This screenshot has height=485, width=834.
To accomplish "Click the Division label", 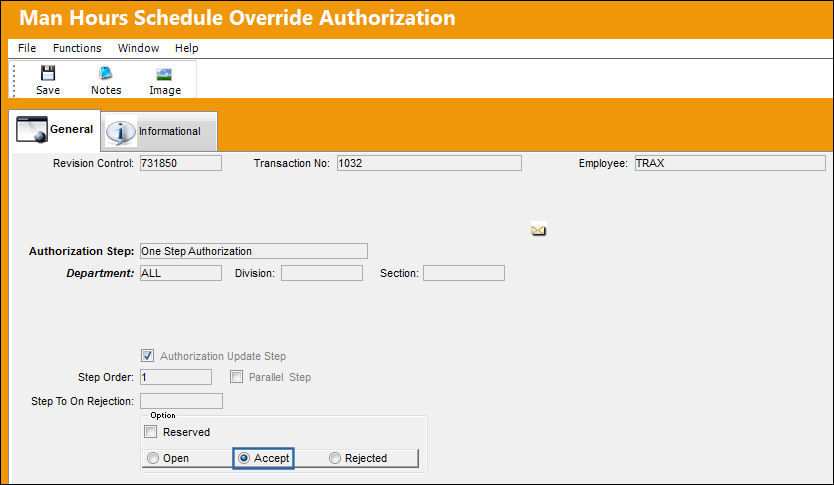I will pyautogui.click(x=255, y=273).
